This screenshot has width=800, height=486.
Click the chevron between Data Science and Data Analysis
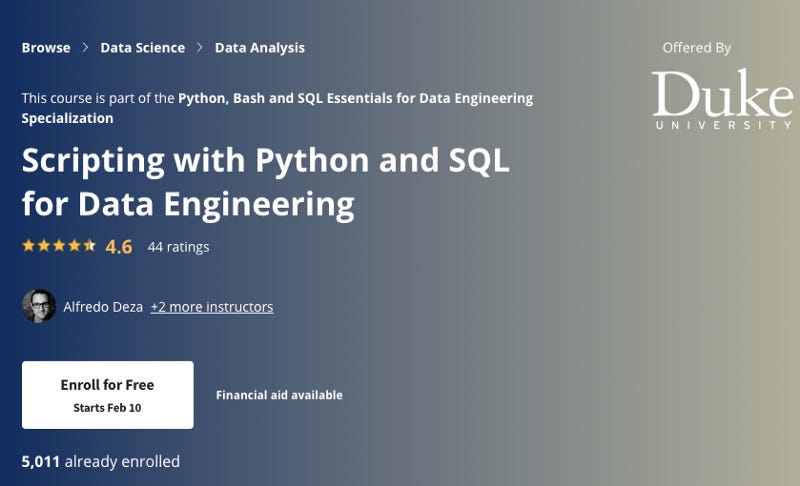199,47
